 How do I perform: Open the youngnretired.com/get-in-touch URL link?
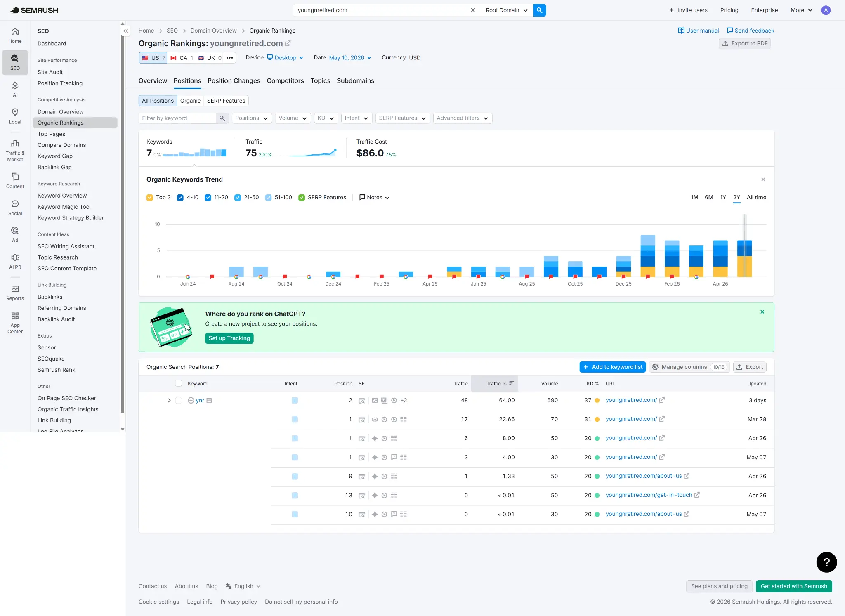click(649, 495)
